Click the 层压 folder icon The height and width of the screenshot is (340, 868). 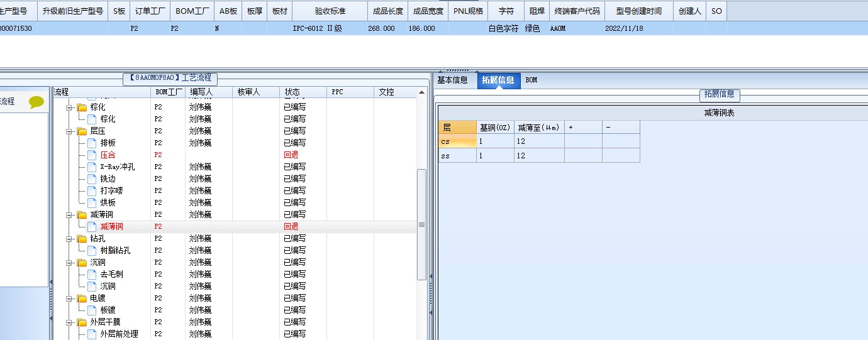pyautogui.click(x=82, y=131)
